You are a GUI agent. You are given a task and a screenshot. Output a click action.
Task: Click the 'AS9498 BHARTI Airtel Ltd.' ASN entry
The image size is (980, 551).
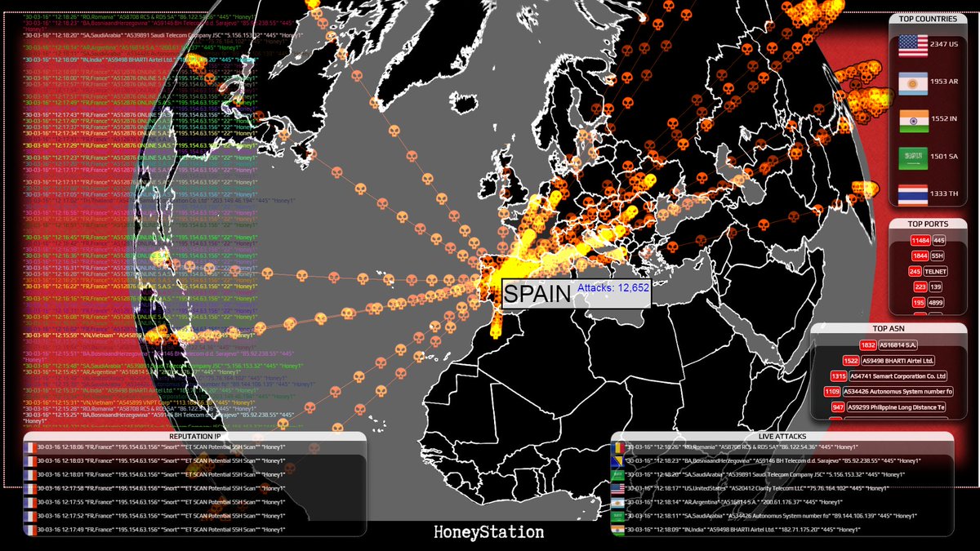coord(898,361)
